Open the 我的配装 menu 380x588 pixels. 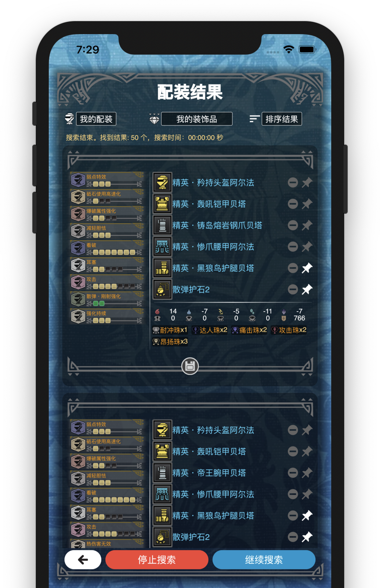96,119
